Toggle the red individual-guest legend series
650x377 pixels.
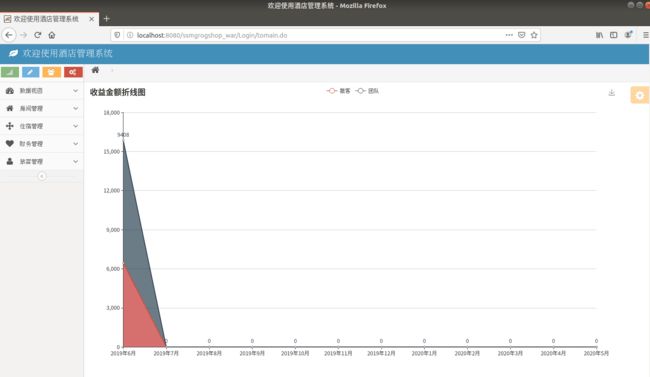pos(338,91)
